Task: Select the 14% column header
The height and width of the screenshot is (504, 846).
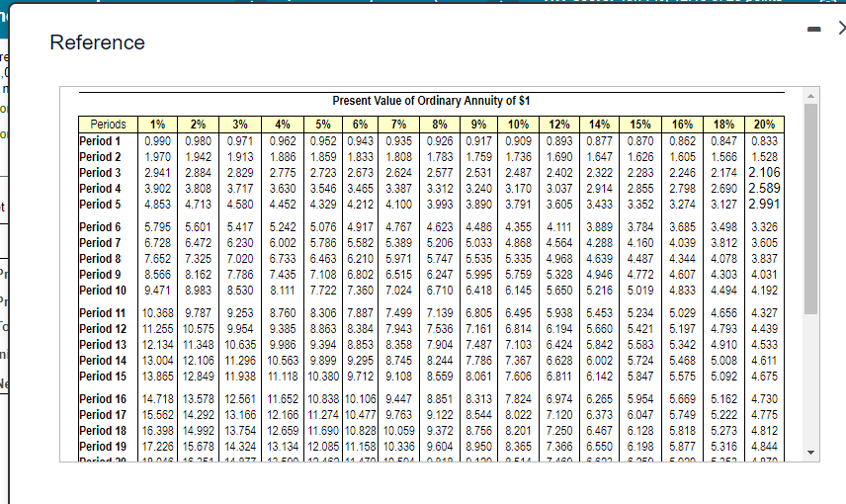Action: pyautogui.click(x=600, y=125)
